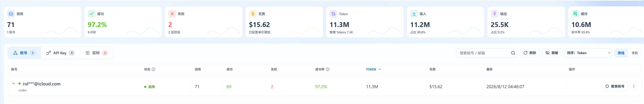
Task: Click the 缓存 database icon
Action: [x=575, y=14]
